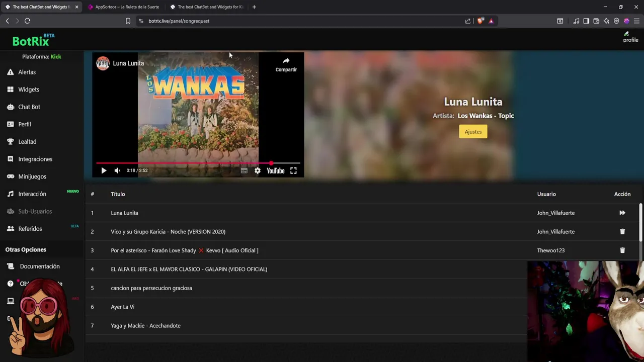Click the Los Wankas channel avatar
644x362 pixels.
pyautogui.click(x=103, y=63)
